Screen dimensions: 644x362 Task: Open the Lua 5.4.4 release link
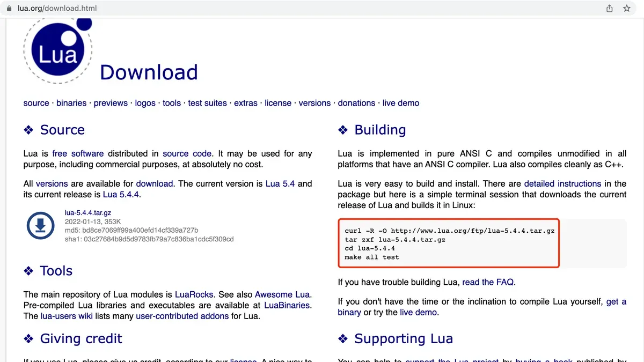(121, 194)
